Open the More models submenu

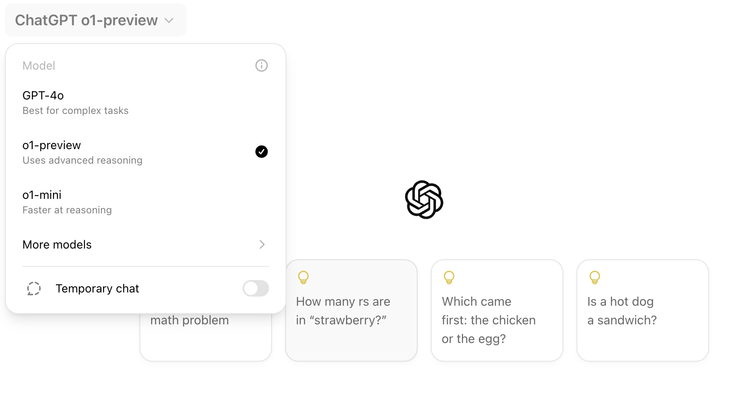pyautogui.click(x=145, y=245)
